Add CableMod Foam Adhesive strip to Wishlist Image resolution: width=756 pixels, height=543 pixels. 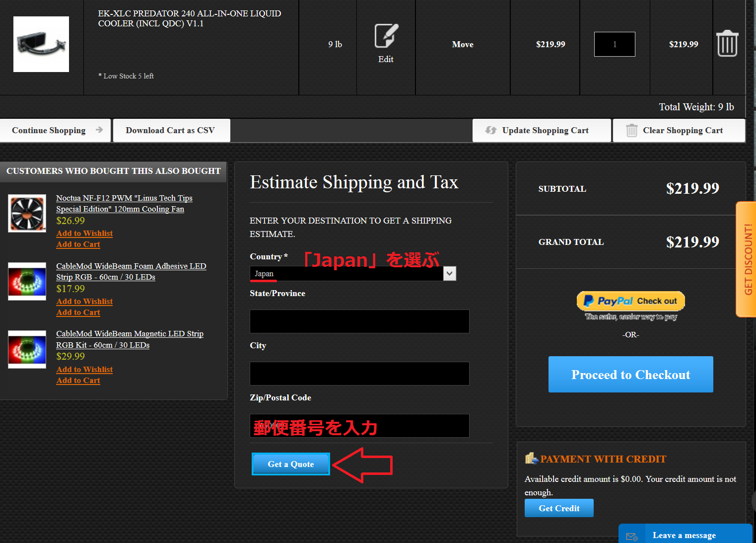(x=84, y=302)
